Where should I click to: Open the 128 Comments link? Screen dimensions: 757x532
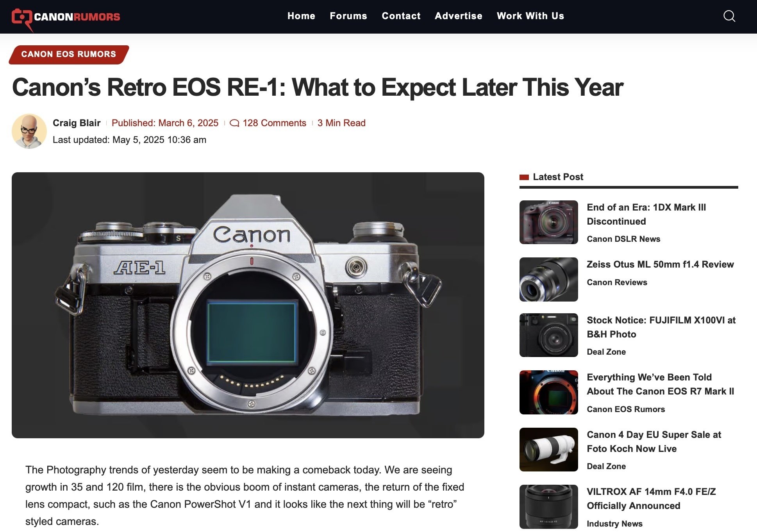[x=274, y=123]
